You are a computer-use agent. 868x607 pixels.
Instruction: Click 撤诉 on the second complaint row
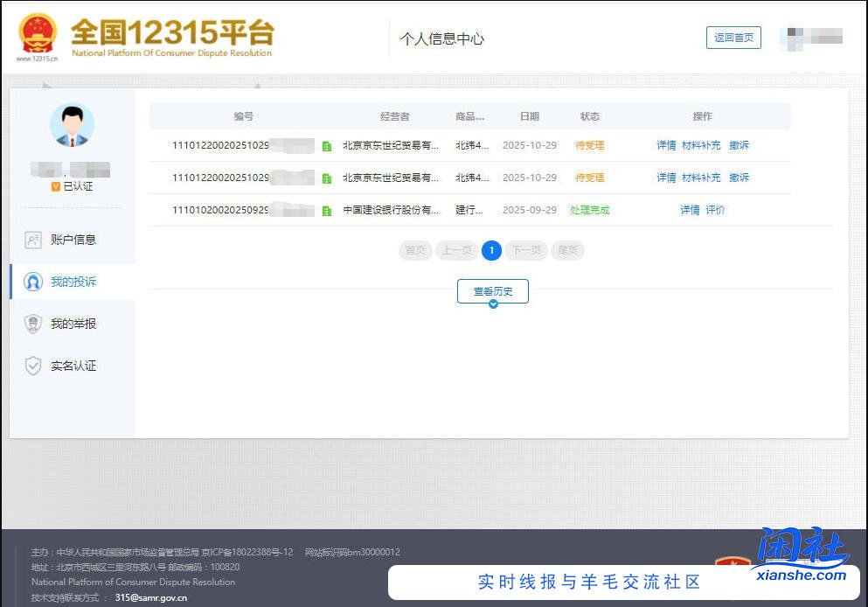pos(739,178)
